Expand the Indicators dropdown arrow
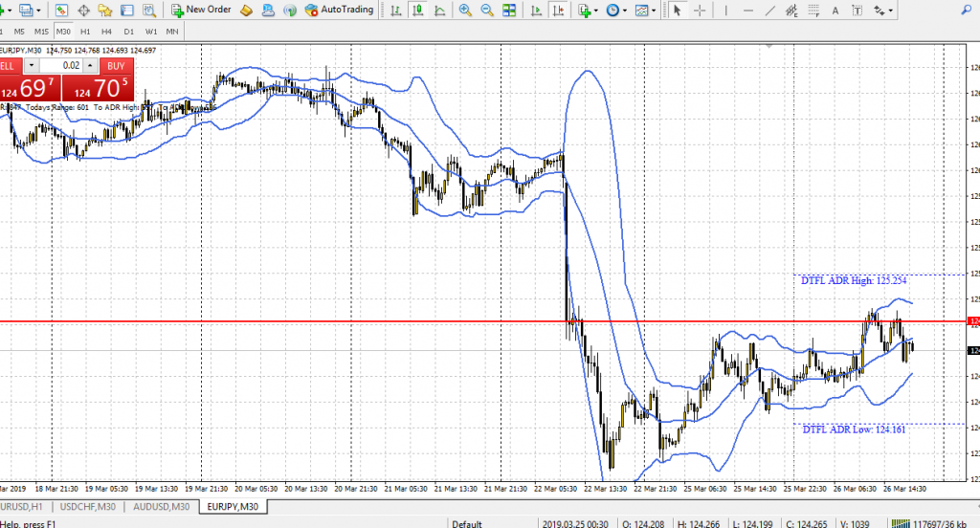The width and height of the screenshot is (980, 528). [595, 10]
